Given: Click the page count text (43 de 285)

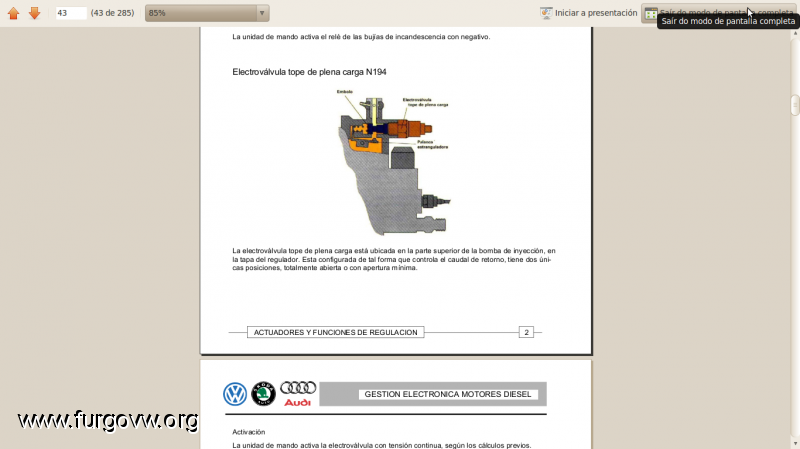Looking at the screenshot, I should coord(112,13).
